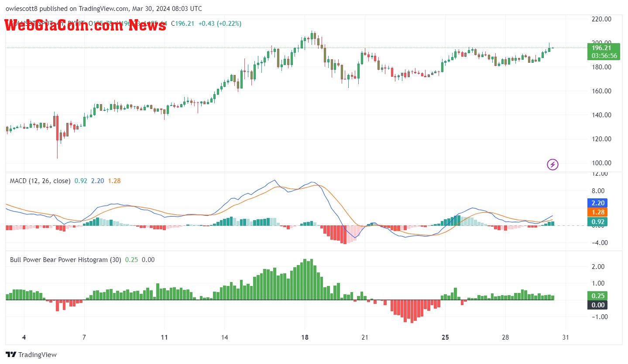The height and width of the screenshot is (364, 628).
Task: Click date label 4 on time axis
Action: [x=24, y=337]
